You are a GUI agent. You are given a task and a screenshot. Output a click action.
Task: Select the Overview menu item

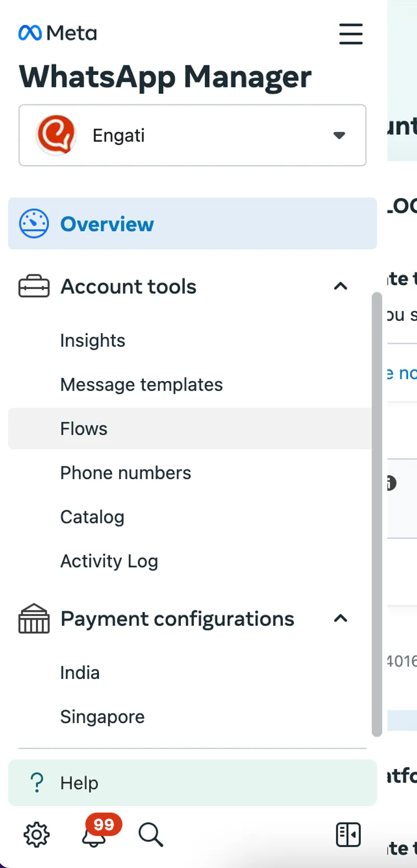tap(192, 223)
